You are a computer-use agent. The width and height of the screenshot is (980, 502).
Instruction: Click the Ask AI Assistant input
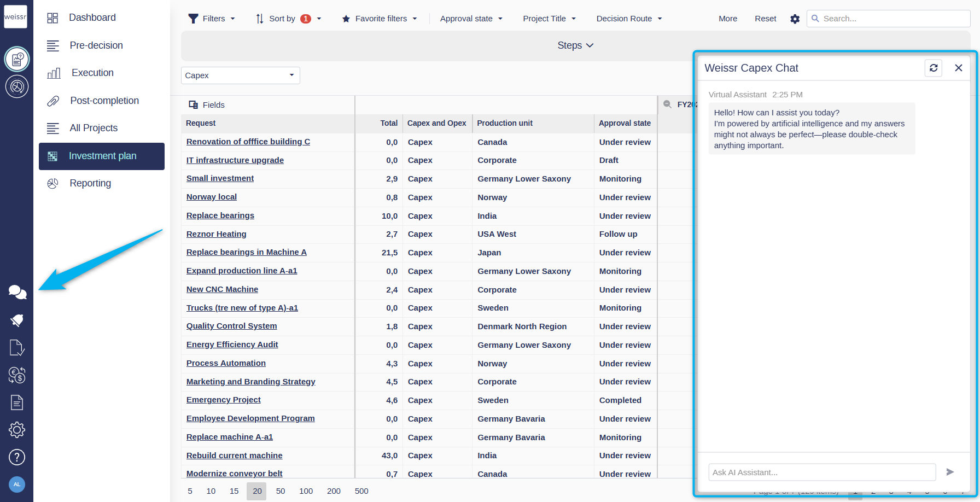[822, 472]
